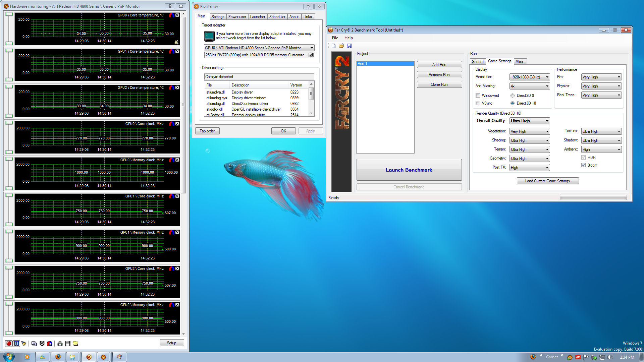Open Firefox from the taskbar
The height and width of the screenshot is (362, 644).
tap(58, 357)
